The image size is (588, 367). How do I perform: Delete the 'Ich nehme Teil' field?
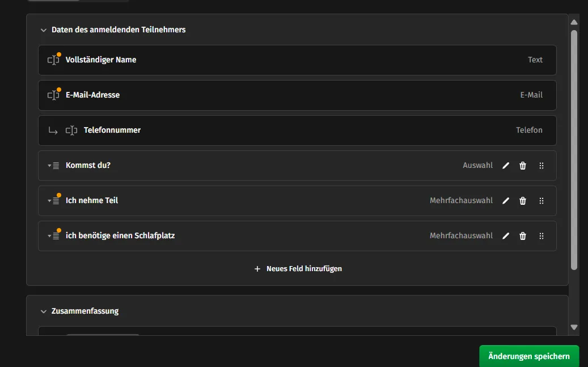point(523,201)
